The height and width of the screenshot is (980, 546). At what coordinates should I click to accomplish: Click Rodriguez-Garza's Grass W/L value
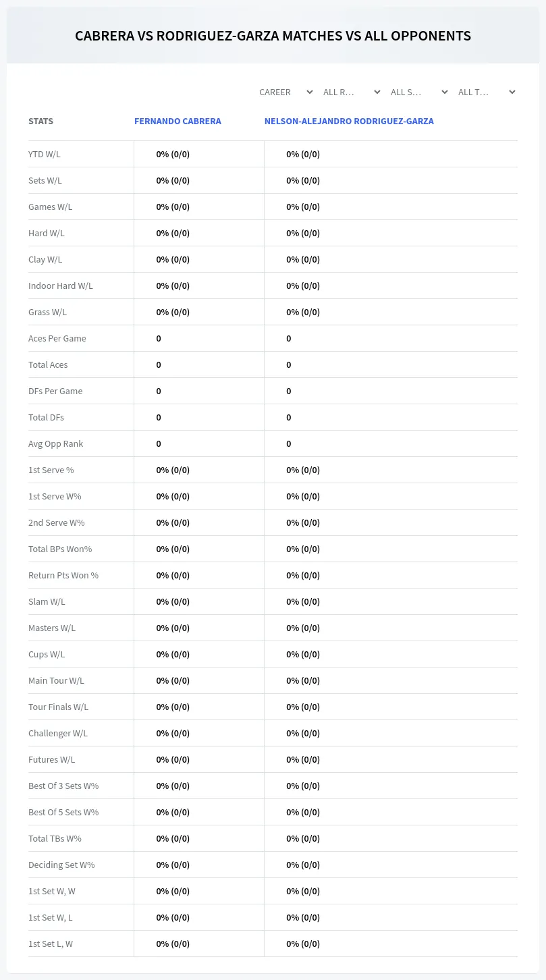[x=303, y=312]
